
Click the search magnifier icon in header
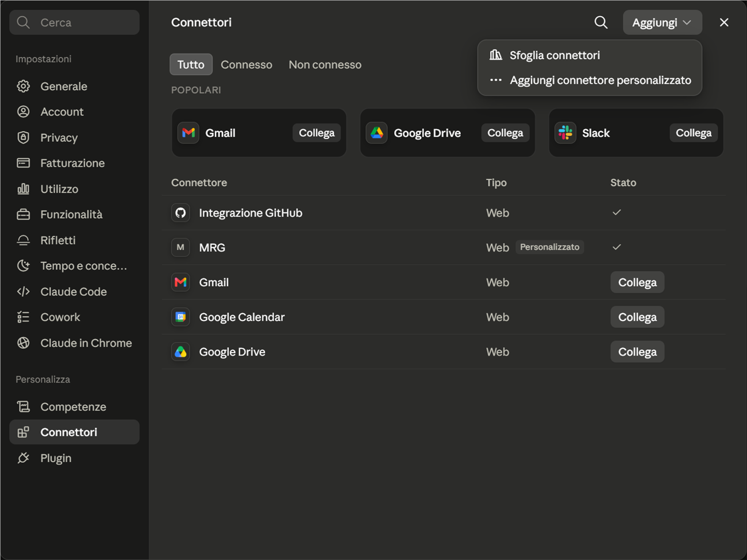[x=601, y=22]
